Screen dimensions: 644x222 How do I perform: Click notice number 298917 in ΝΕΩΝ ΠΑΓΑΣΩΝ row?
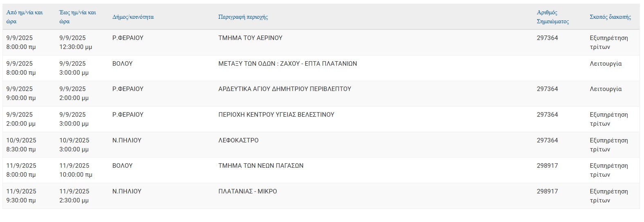click(x=547, y=166)
